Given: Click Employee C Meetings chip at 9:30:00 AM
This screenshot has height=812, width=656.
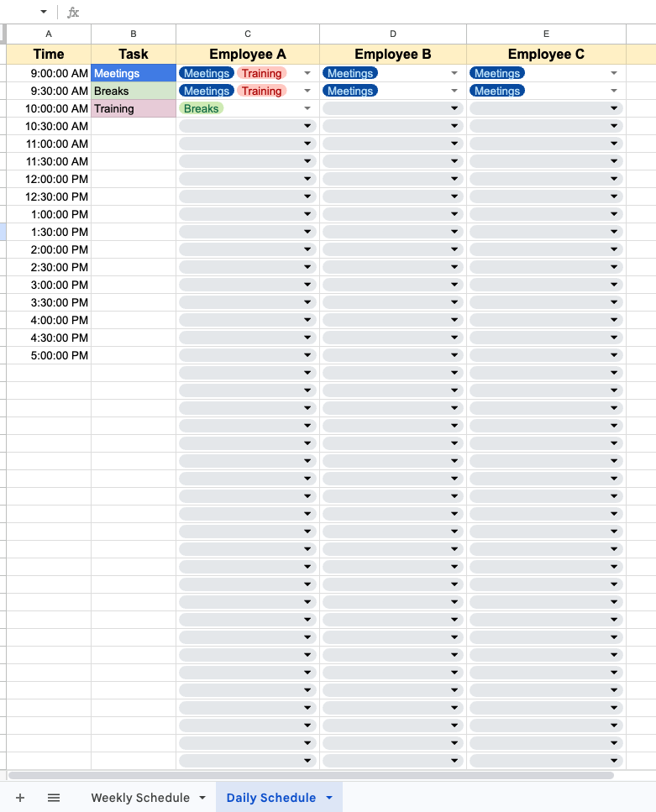Looking at the screenshot, I should (x=497, y=91).
